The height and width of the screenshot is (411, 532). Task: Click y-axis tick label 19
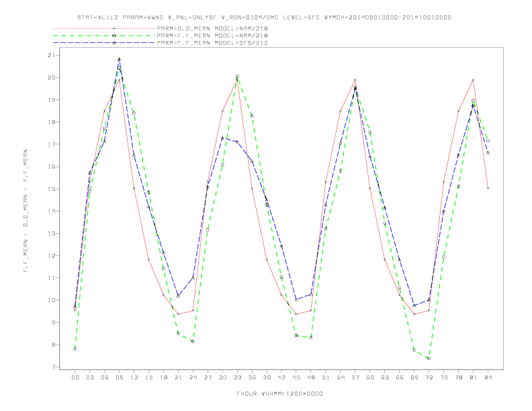pos(52,99)
